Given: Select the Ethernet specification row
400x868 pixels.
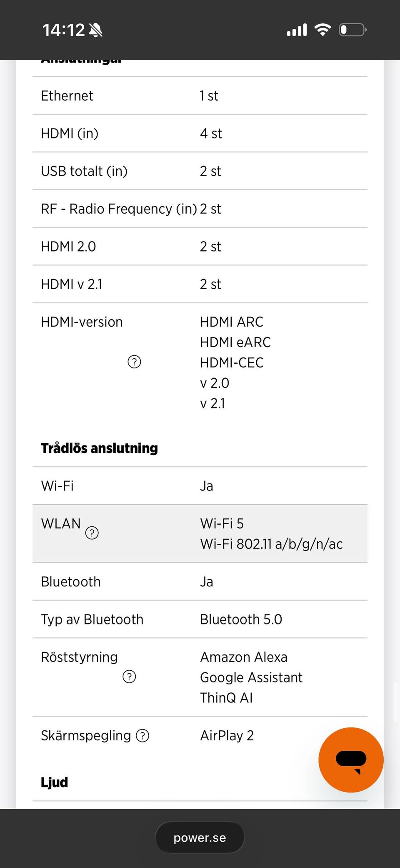Looking at the screenshot, I should 200,96.
